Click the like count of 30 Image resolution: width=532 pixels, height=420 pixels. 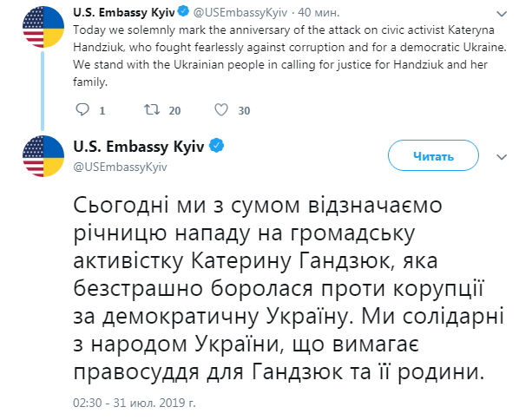click(244, 111)
